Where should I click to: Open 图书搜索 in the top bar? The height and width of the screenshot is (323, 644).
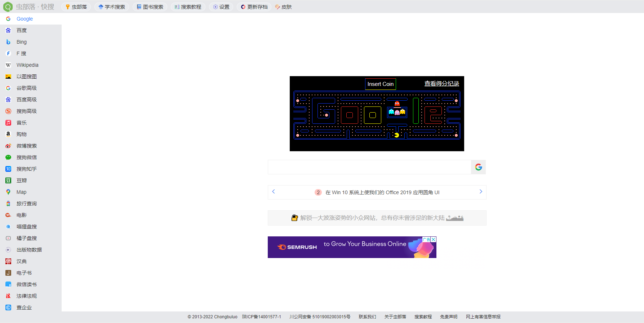150,7
